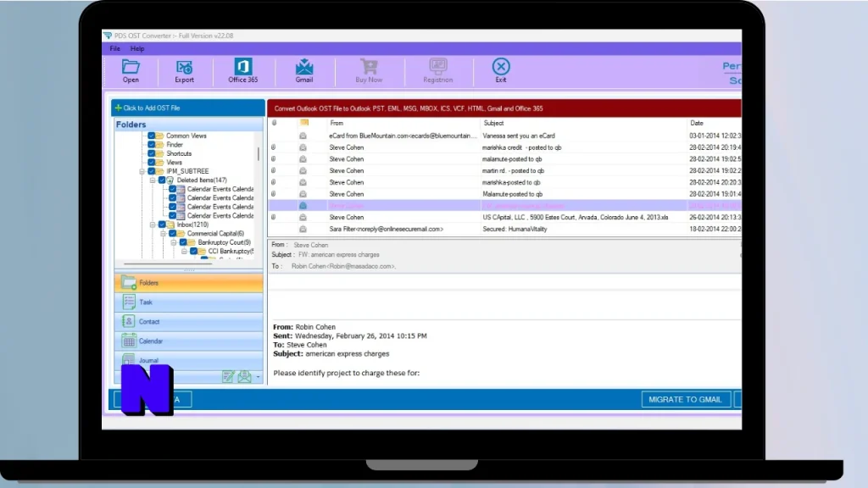Toggle the Commercial Capital(6) checkbox

(x=172, y=234)
